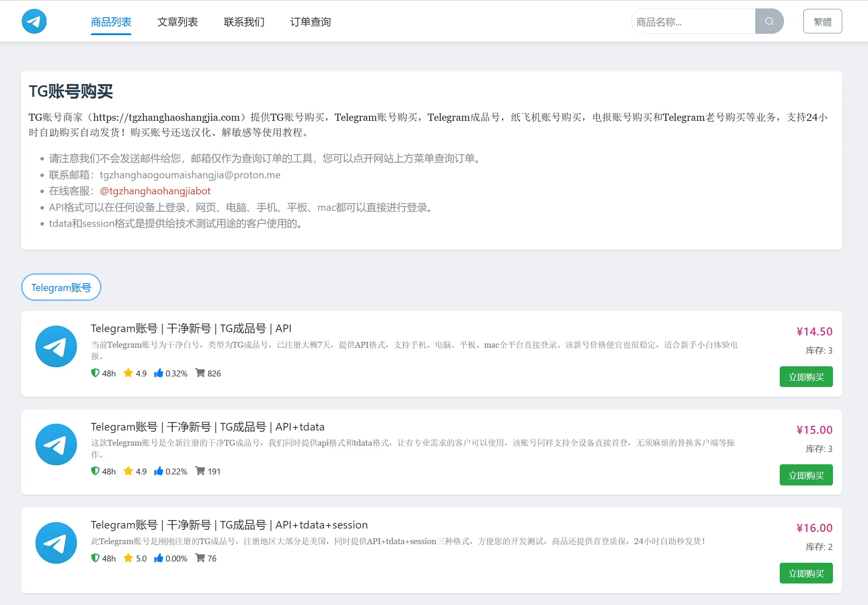The width and height of the screenshot is (868, 605).
Task: Click the star rating icon showing 4.9
Action: tap(128, 373)
